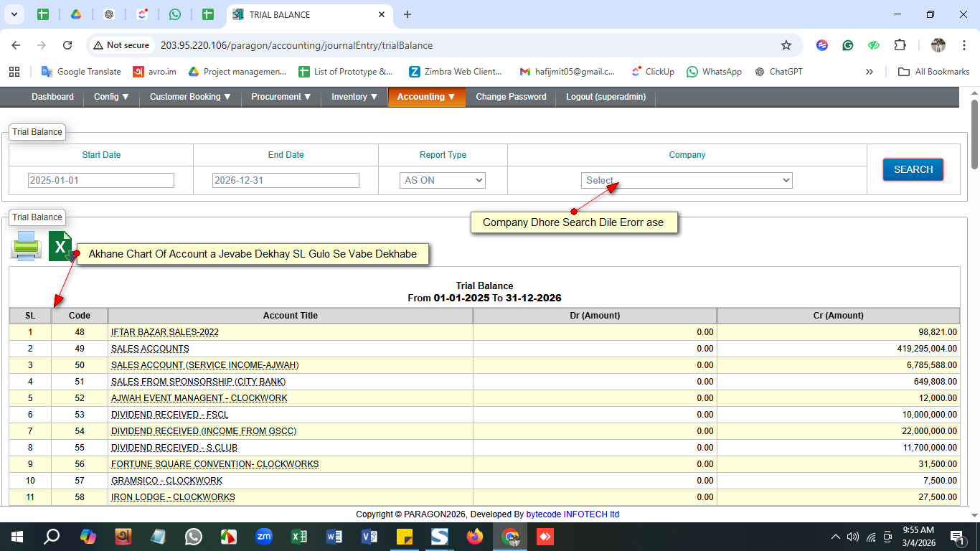Click the Google Translate bookmark

click(81, 72)
